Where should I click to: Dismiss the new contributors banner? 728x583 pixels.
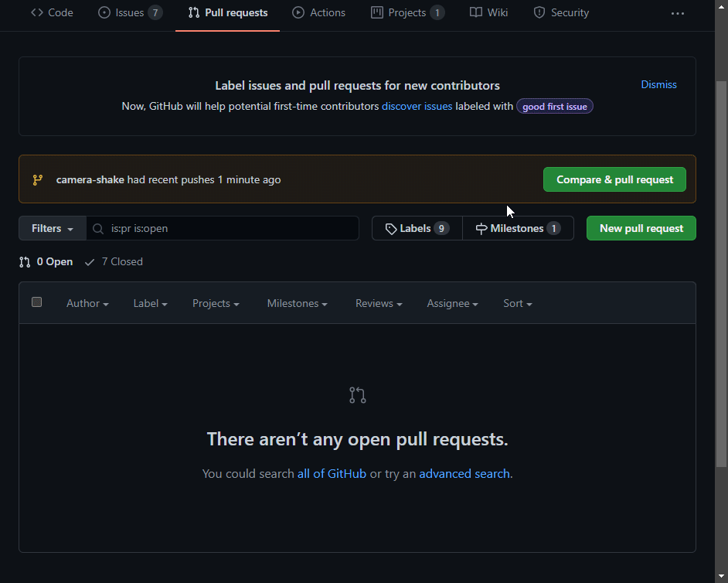(x=658, y=84)
